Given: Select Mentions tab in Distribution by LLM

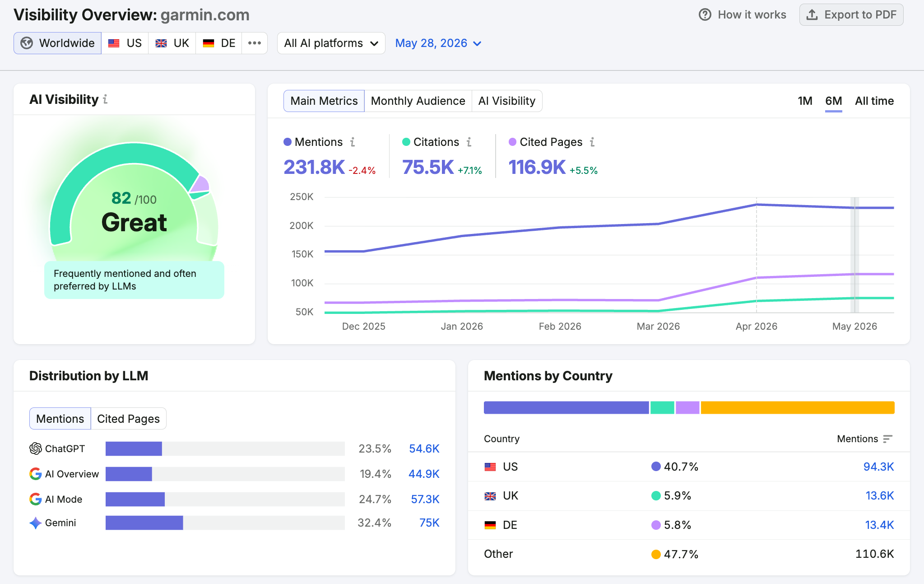Looking at the screenshot, I should tap(60, 419).
